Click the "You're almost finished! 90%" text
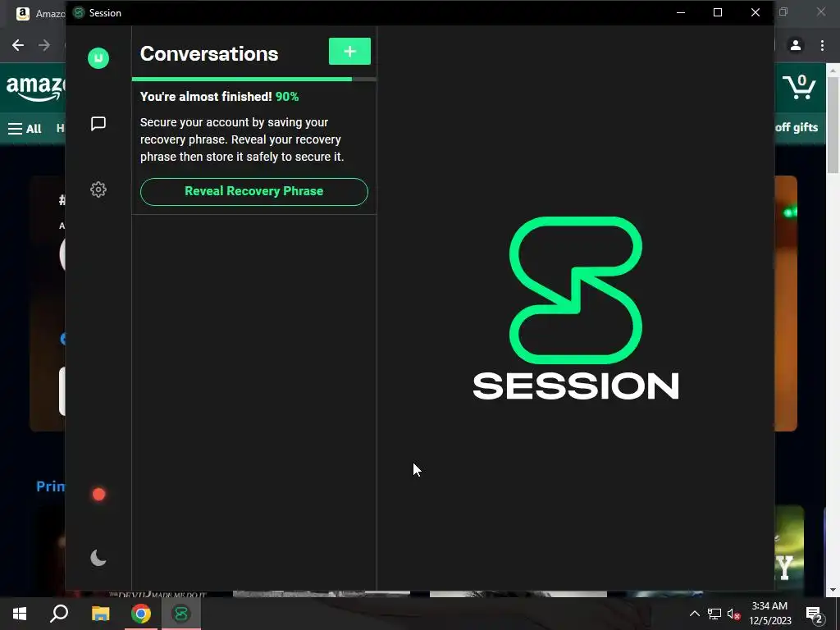Image resolution: width=840 pixels, height=630 pixels. coord(219,97)
